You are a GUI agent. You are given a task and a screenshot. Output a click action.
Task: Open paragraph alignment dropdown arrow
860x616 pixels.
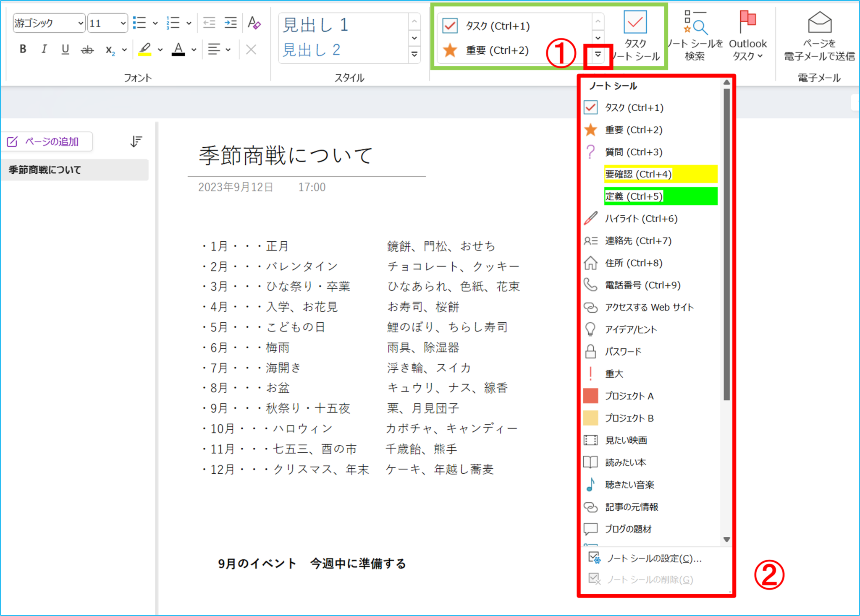(228, 50)
